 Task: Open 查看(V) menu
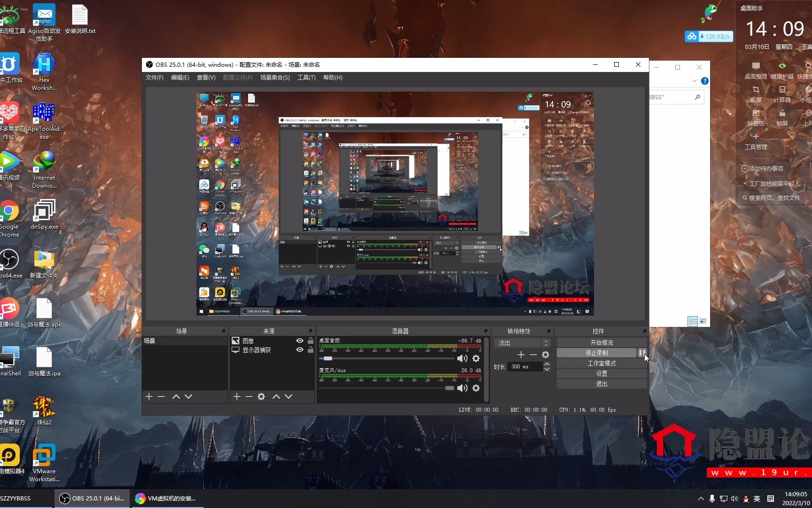click(206, 78)
